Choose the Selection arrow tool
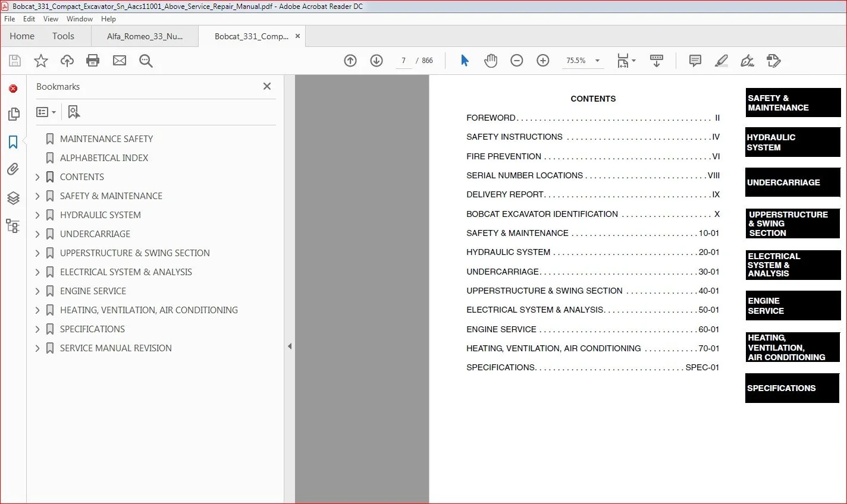 point(465,61)
